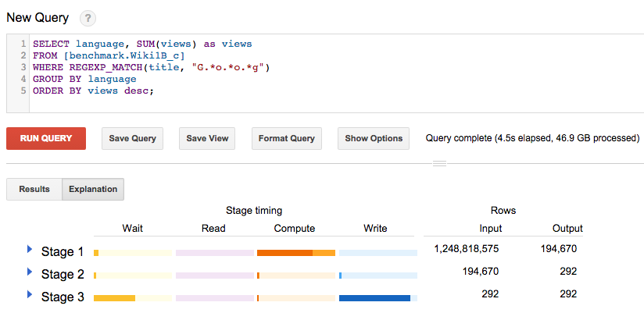Switch to the Results tab
The width and height of the screenshot is (644, 313).
pyautogui.click(x=34, y=189)
